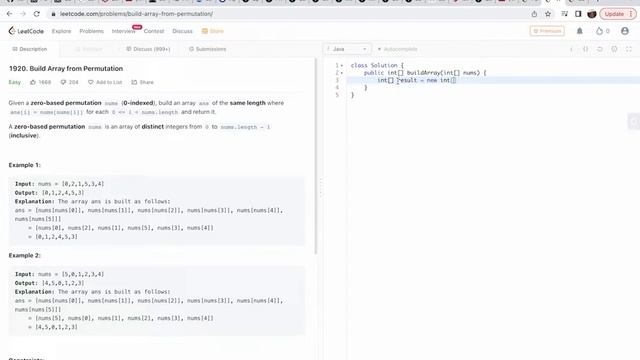Reload the LeetCode page
This screenshot has width=640, height=360.
tap(36, 14)
